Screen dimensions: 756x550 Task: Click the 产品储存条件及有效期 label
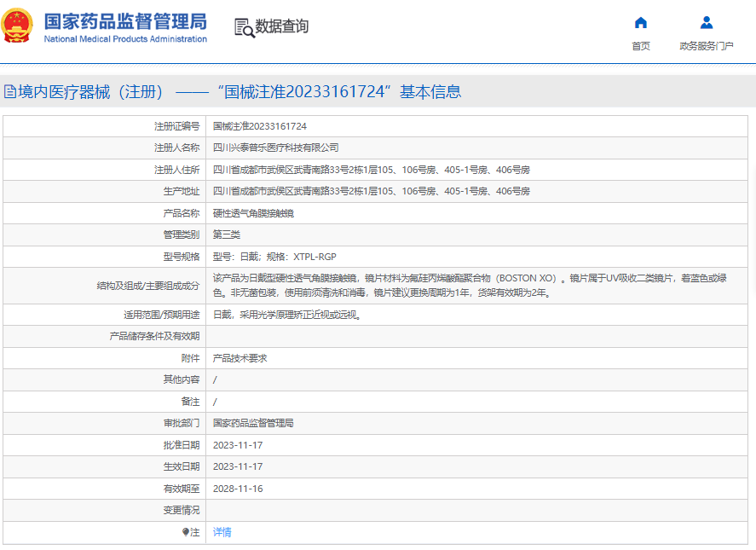click(154, 336)
